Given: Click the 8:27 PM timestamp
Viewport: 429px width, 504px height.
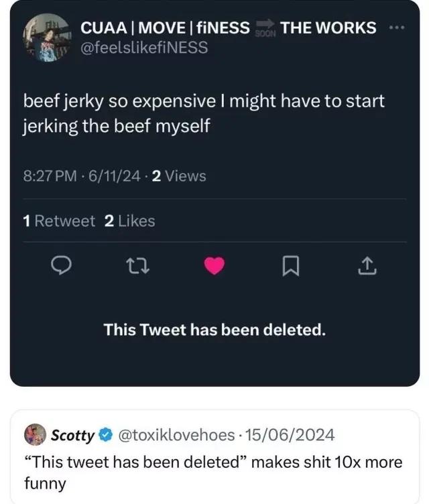Looking at the screenshot, I should (50, 176).
